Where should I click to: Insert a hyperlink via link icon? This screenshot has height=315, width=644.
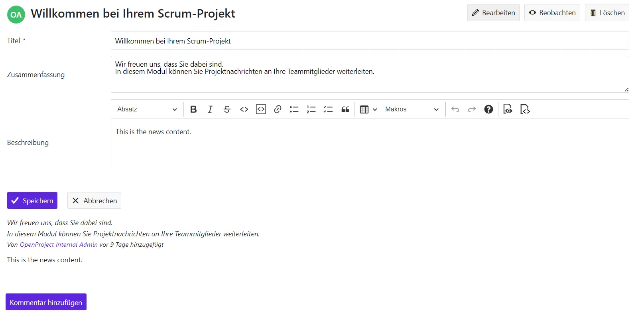tap(278, 109)
